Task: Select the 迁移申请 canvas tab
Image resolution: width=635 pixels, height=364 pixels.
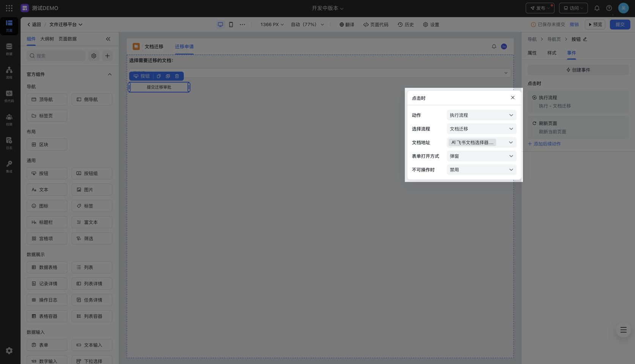Action: tap(184, 46)
